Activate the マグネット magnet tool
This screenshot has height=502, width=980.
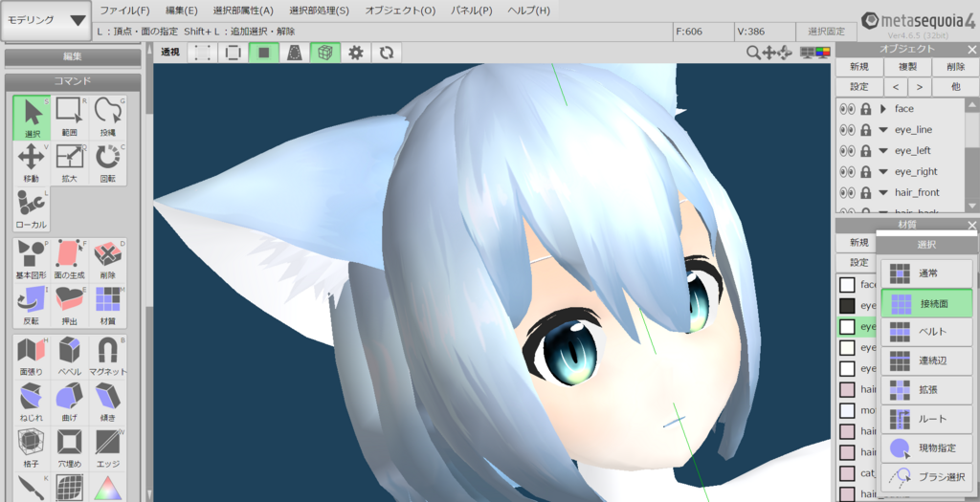(107, 357)
